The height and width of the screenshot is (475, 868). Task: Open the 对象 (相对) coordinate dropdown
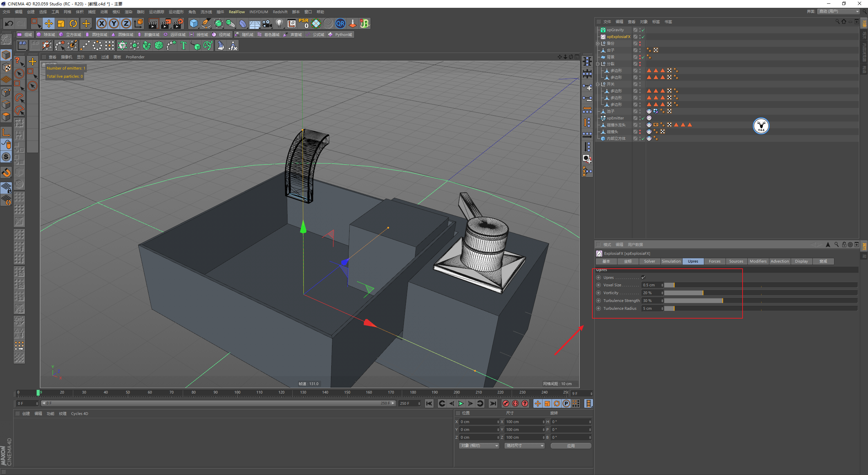pyautogui.click(x=479, y=445)
